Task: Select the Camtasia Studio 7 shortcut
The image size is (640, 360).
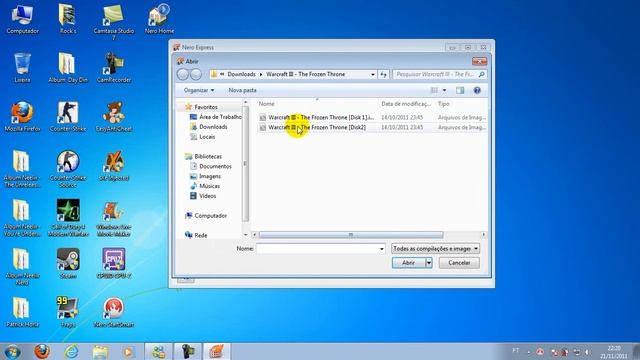Action: 113,21
